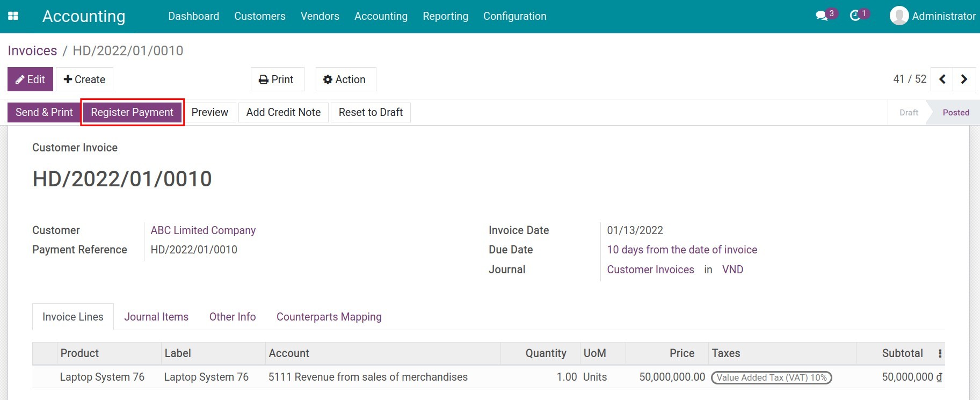Click the Register Payment button
This screenshot has height=400, width=980.
(x=132, y=112)
